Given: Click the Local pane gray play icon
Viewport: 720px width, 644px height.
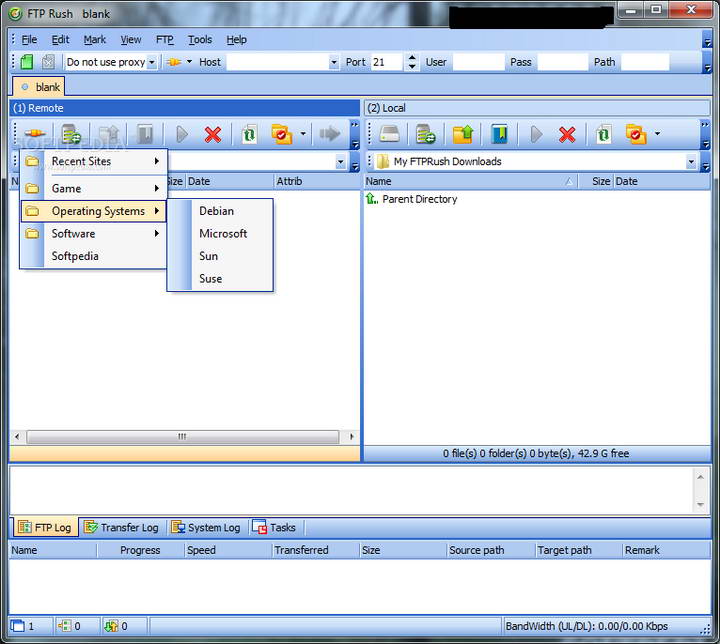Looking at the screenshot, I should coord(536,135).
